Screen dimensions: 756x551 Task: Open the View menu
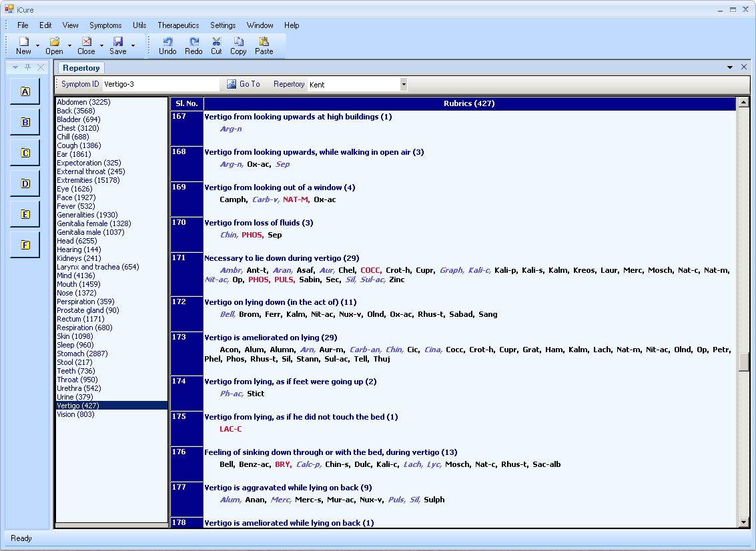coord(70,25)
